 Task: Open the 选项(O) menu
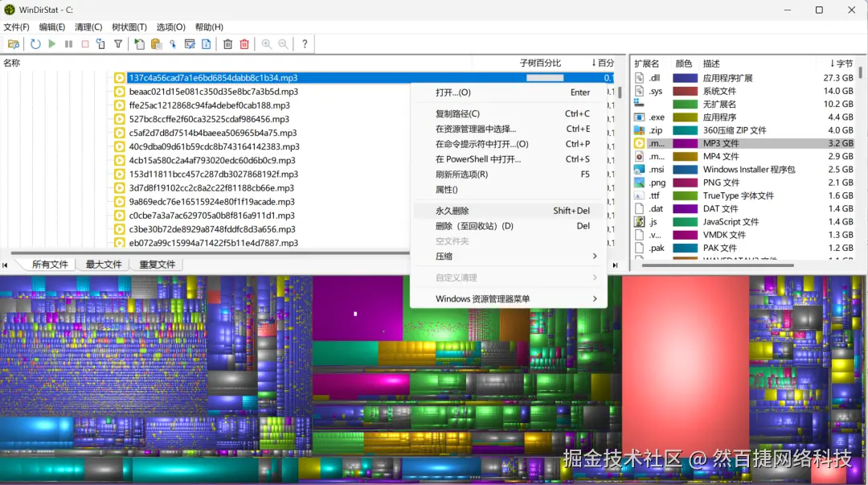coord(170,27)
